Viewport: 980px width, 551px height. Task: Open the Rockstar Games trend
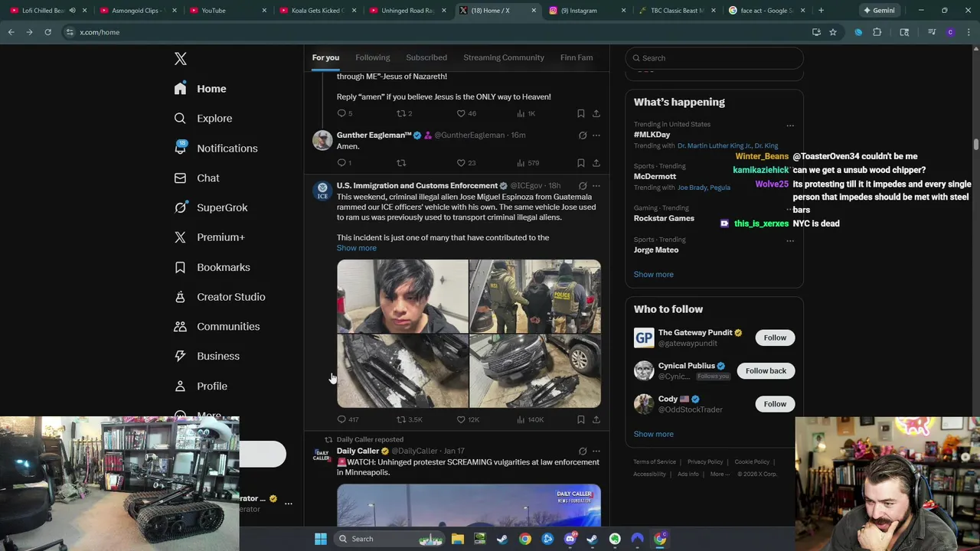click(664, 218)
